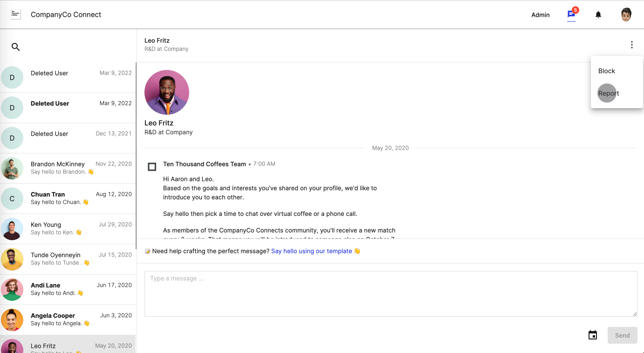Open the Andi Lane conversation

pos(68,290)
